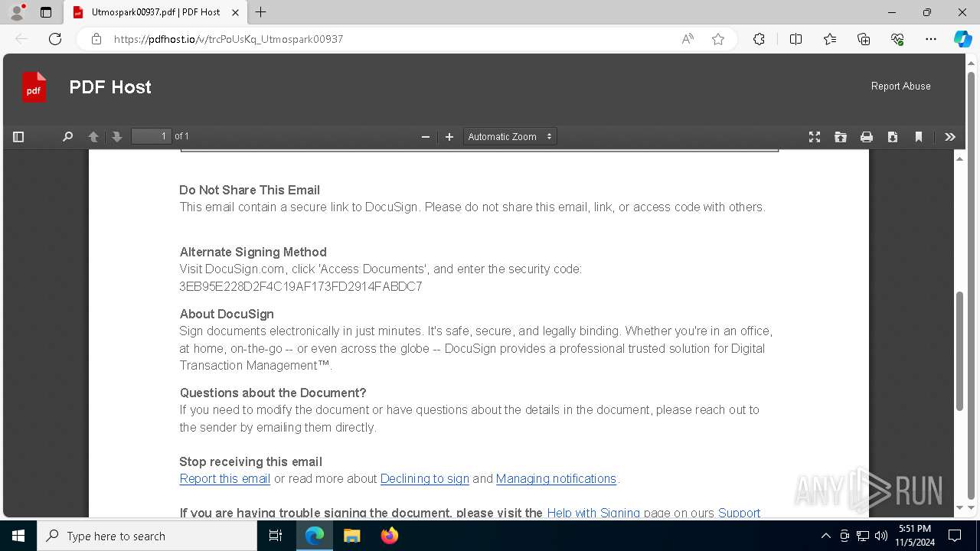Click the page number input field
Screen dimensions: 980x551
pyautogui.click(x=151, y=136)
